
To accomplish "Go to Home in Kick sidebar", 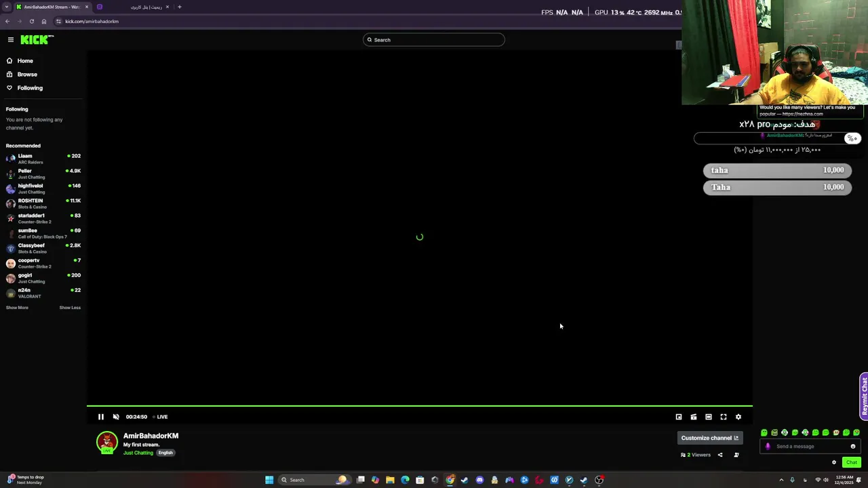I will [x=20, y=60].
